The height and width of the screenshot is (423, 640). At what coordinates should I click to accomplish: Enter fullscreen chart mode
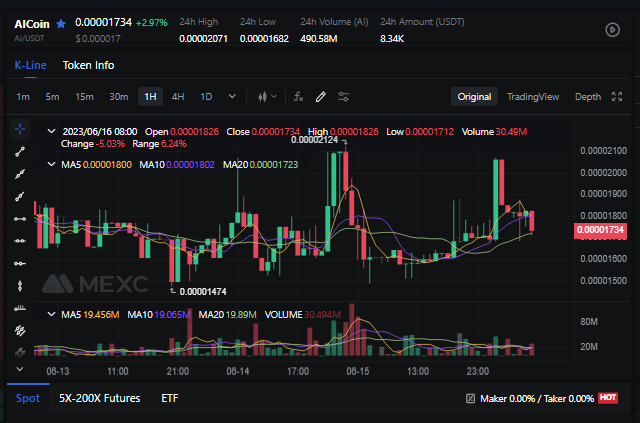tap(617, 97)
